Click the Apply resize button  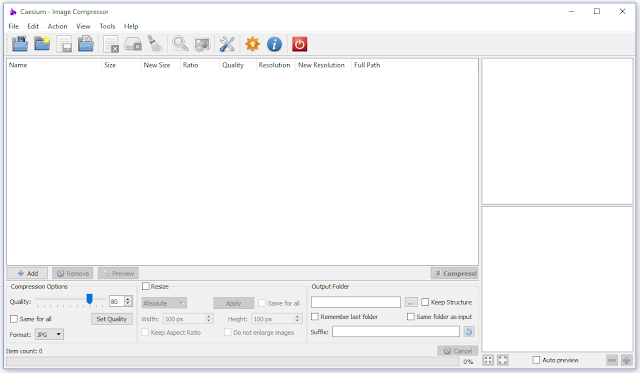point(233,303)
